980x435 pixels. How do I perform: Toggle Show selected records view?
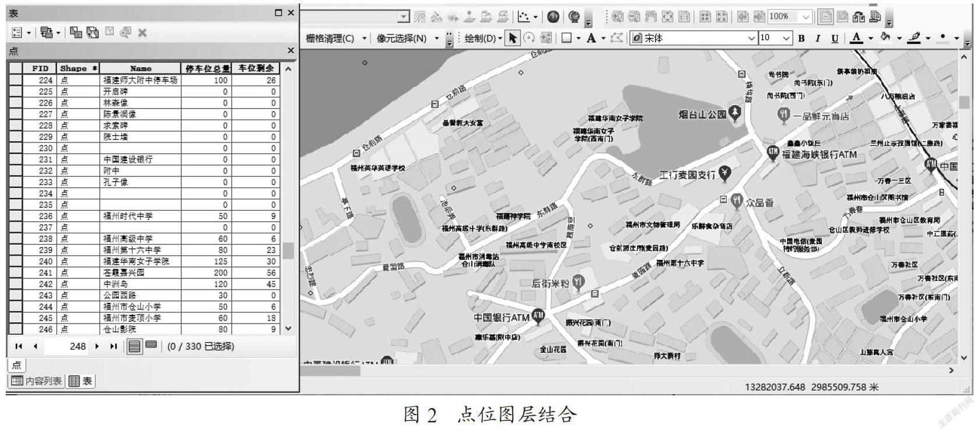151,345
